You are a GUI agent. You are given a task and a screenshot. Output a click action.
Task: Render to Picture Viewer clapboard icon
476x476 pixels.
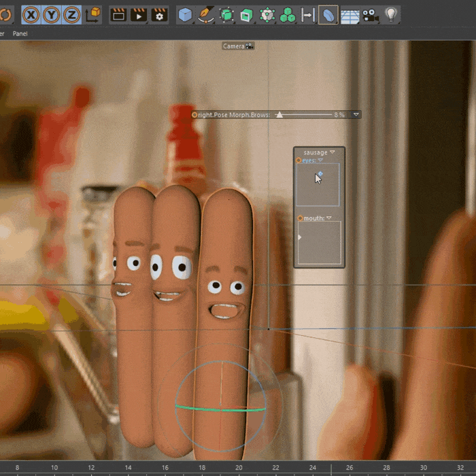coord(139,14)
